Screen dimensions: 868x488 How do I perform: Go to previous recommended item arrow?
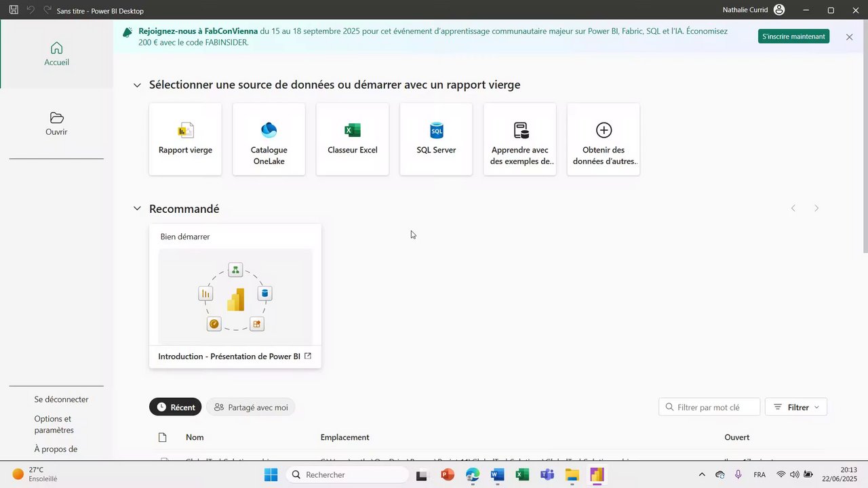click(x=793, y=208)
